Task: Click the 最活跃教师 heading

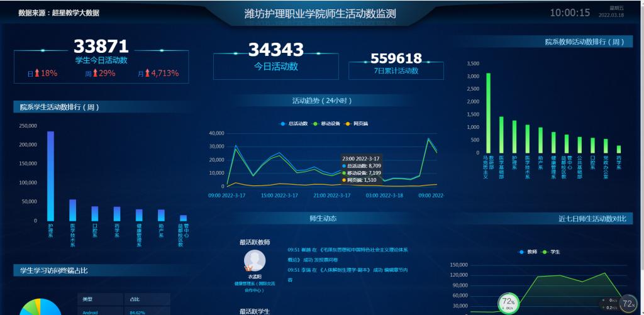Action: pyautogui.click(x=255, y=242)
